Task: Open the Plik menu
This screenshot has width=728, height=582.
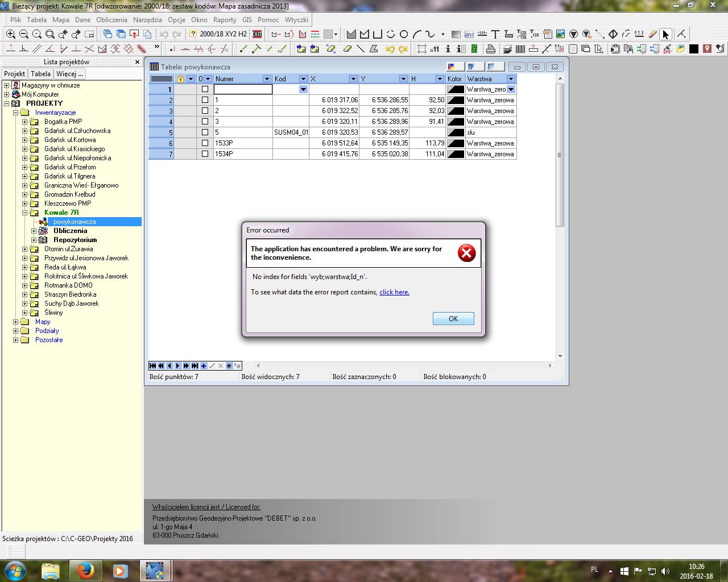Action: (15, 20)
